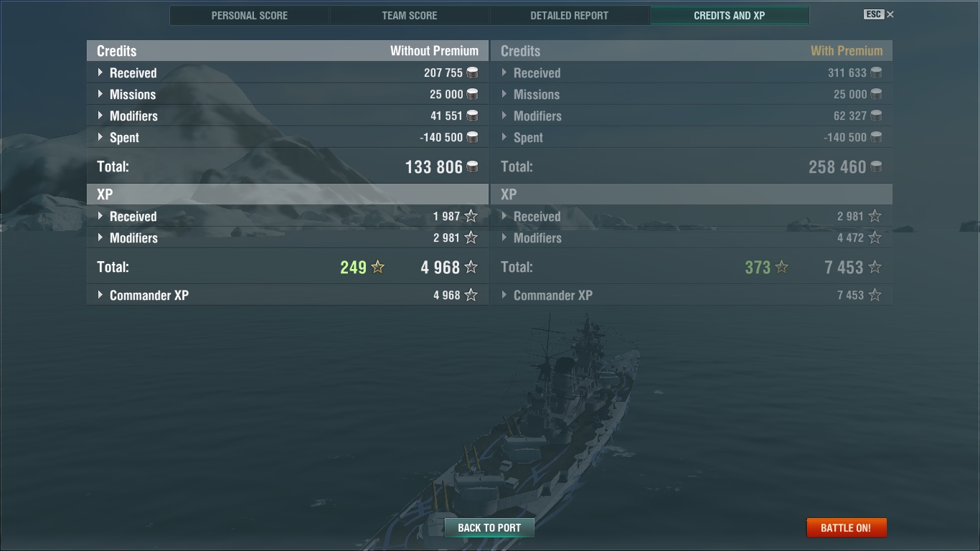Expand the Missions credits row without premium
Screen dimensions: 980x551
288,94
